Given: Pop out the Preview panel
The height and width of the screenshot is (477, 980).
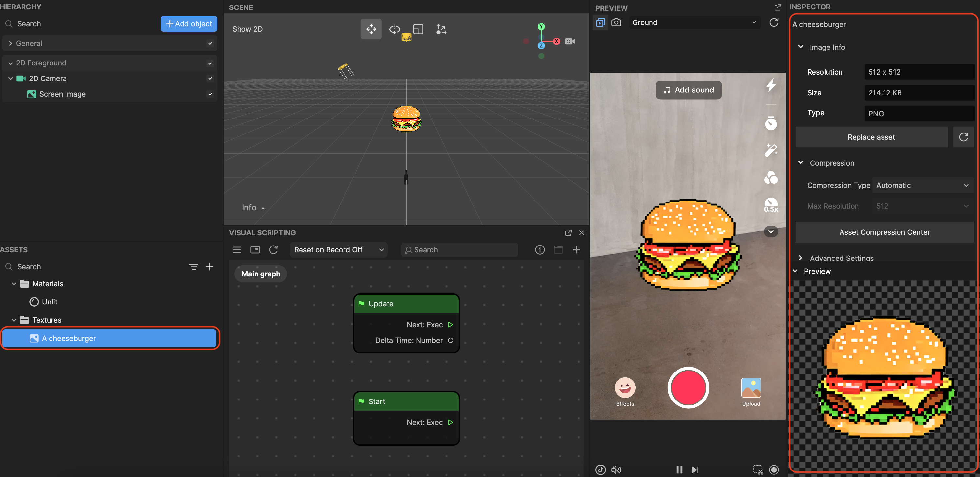Looking at the screenshot, I should pyautogui.click(x=778, y=7).
